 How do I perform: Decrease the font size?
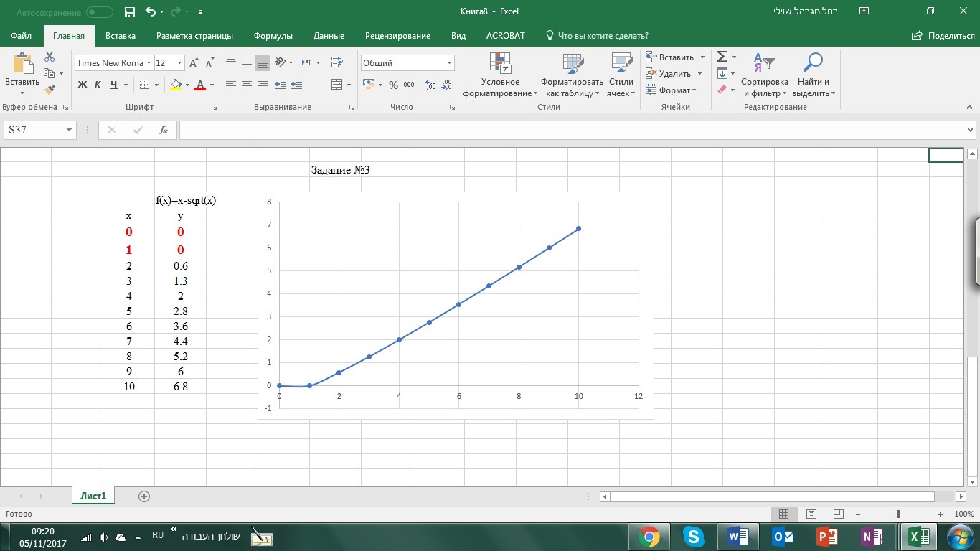click(209, 63)
